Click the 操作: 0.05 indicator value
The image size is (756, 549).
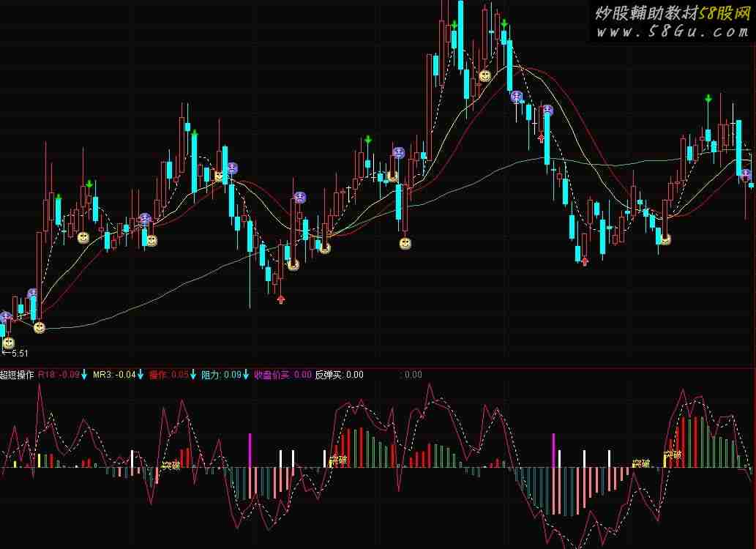click(169, 374)
